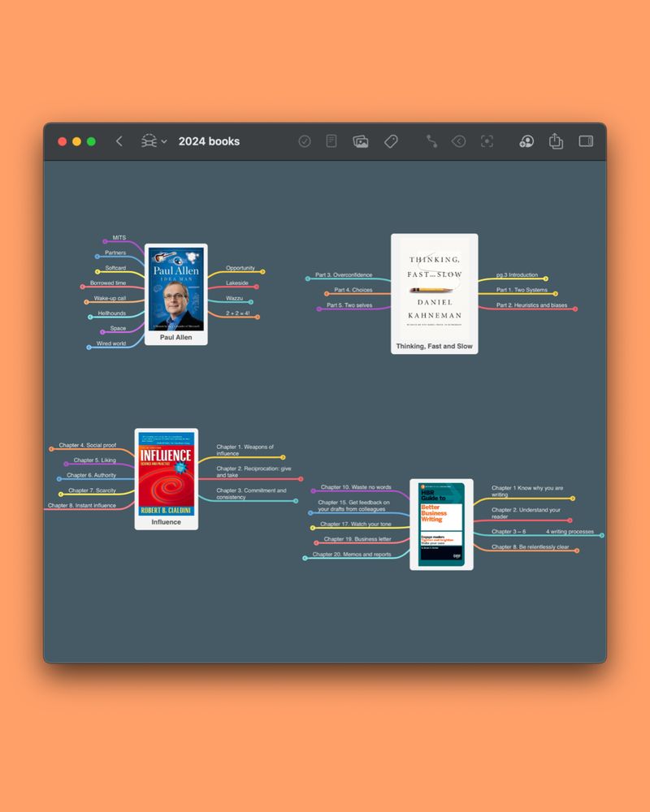Select Part 3. Overconfidence node

pos(344,275)
